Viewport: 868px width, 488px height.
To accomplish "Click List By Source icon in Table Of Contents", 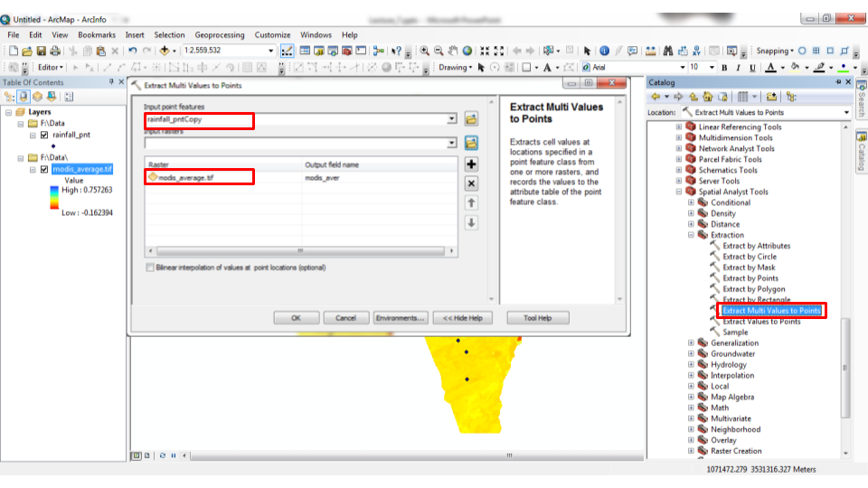I will pos(24,97).
